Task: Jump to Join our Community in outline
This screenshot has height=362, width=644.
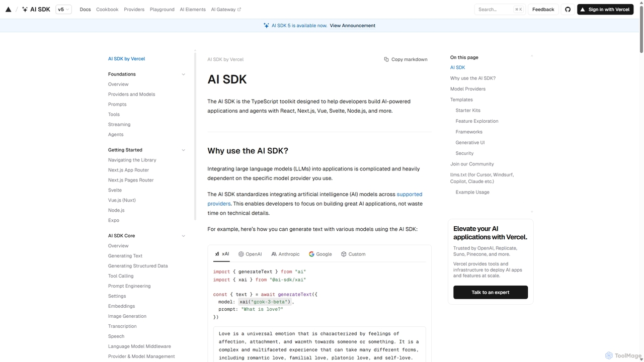Action: click(472, 164)
